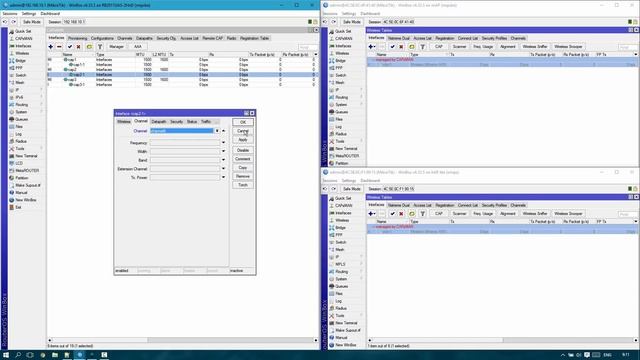Open Security Profiles tab in top-right window
This screenshot has width=640, height=360.
pyautogui.click(x=494, y=38)
